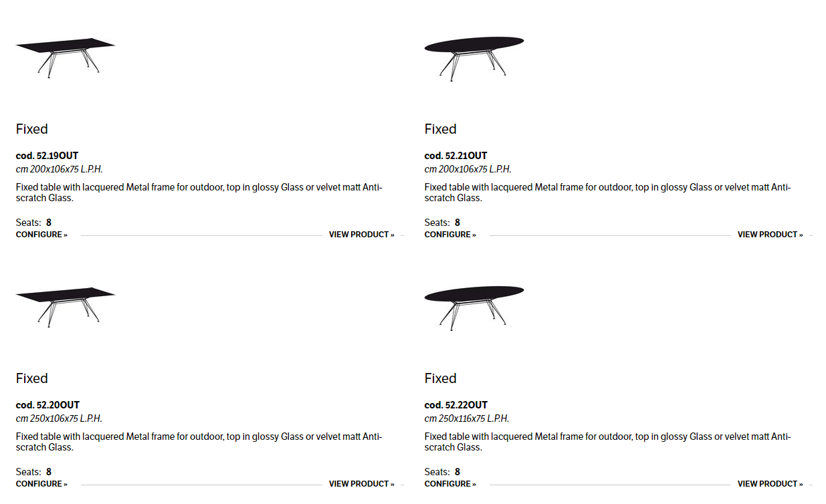The height and width of the screenshot is (504, 826).
Task: View product page for 52.21OUT
Action: [x=770, y=235]
